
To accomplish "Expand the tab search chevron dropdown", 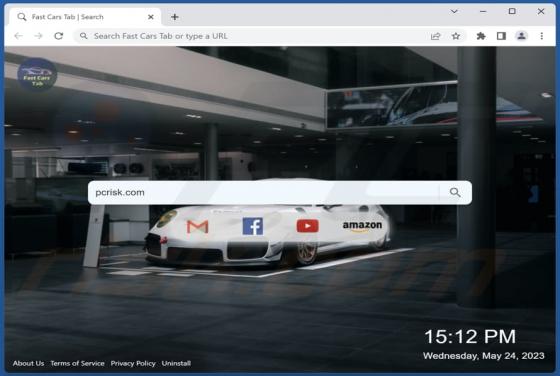I will pyautogui.click(x=454, y=11).
